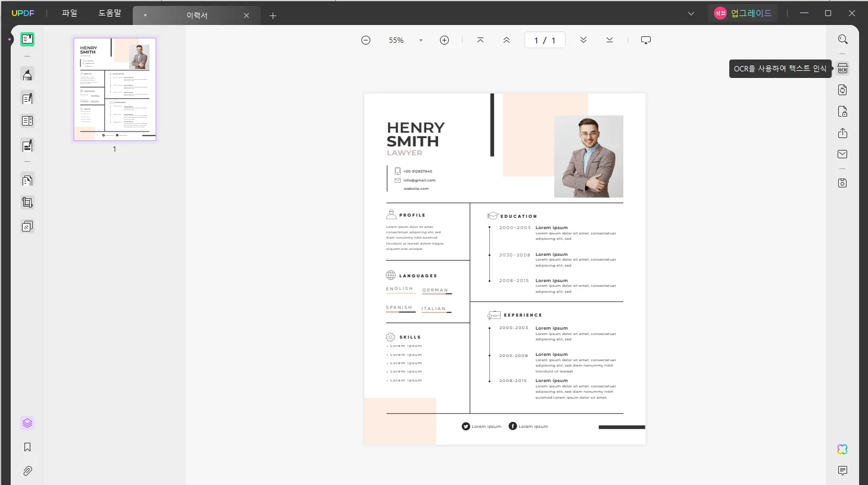Share the file with upload icon
This screenshot has height=485, width=868.
(x=842, y=133)
